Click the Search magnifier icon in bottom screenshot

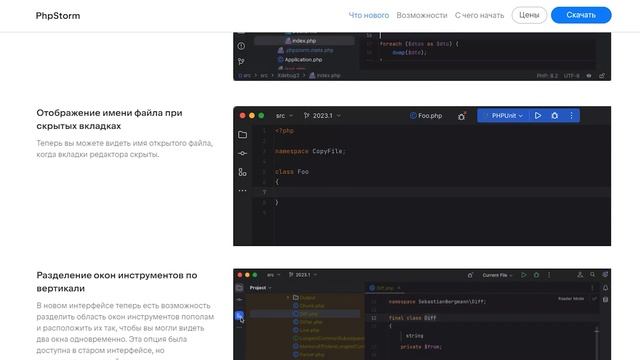[593, 275]
